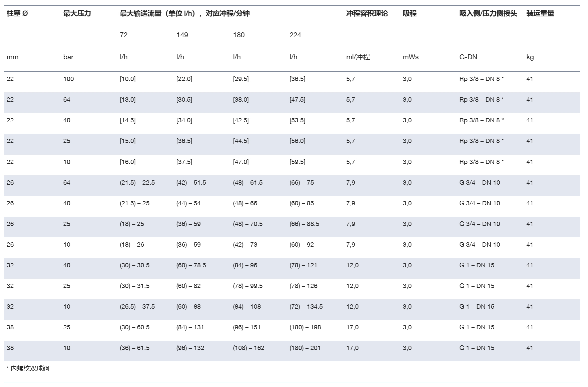This screenshot has width=588, height=387.
Task: Select the [30.5] flow value cell
Action: click(x=184, y=100)
